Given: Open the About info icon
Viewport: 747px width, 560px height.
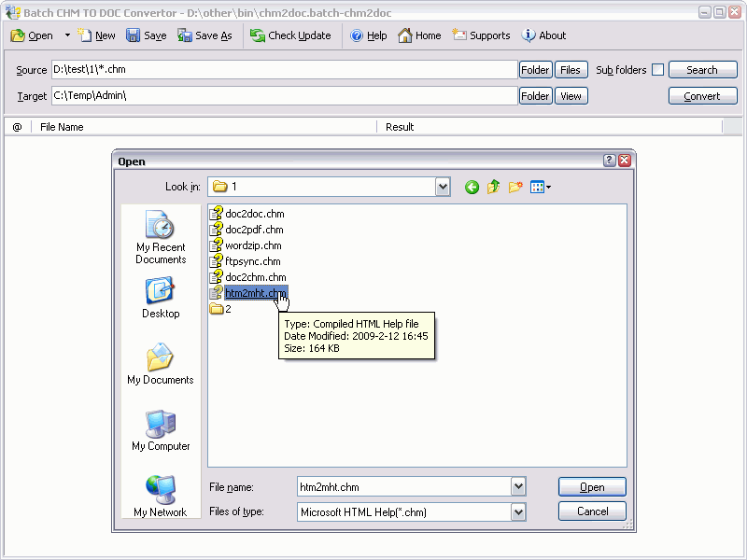Looking at the screenshot, I should pos(528,35).
